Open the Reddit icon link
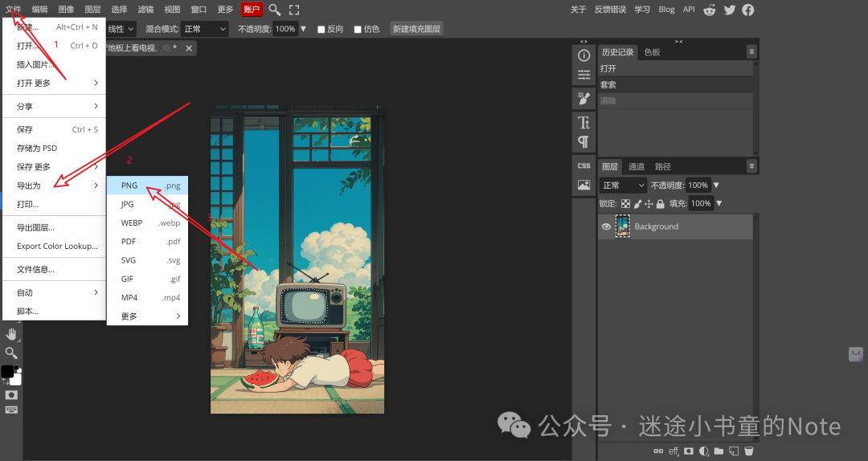Viewport: 868px width, 461px height. click(709, 10)
